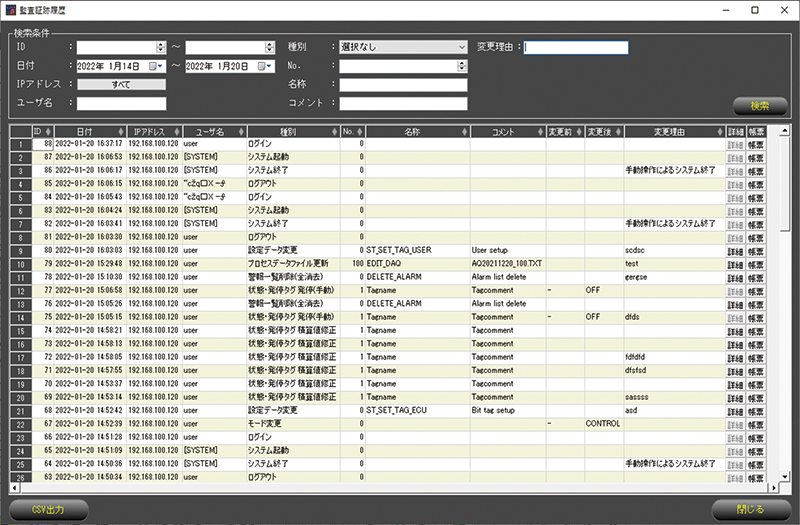Click the 検索 search button
800x525 pixels.
pyautogui.click(x=759, y=106)
